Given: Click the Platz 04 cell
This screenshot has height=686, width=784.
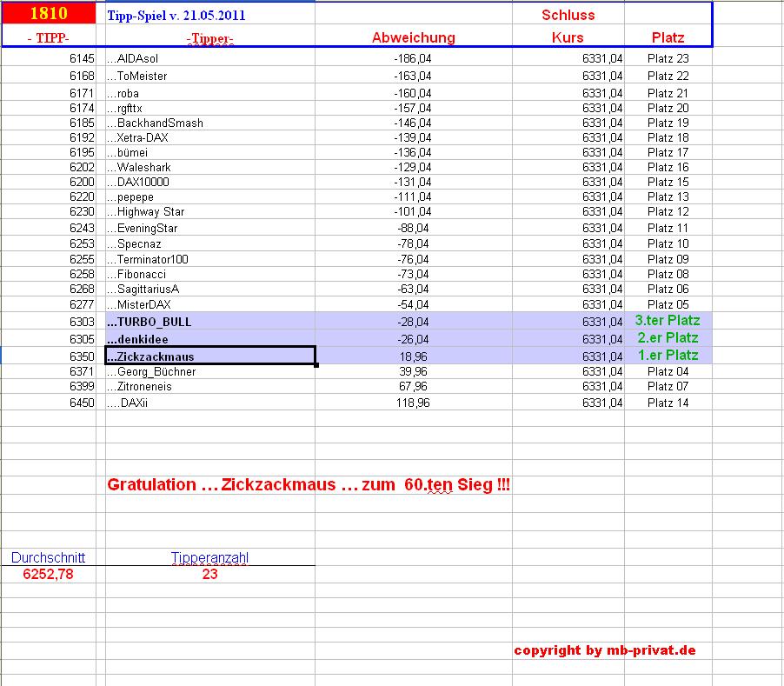Looking at the screenshot, I should coord(668,371).
